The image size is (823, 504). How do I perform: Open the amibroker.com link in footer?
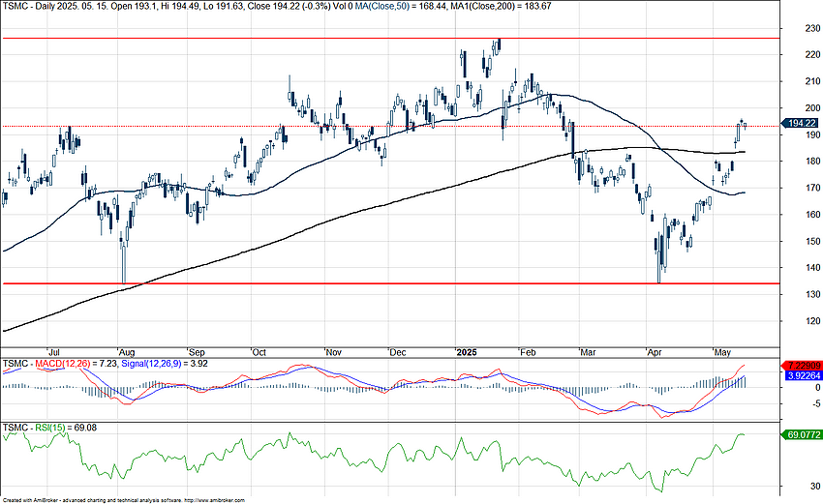coord(214,501)
